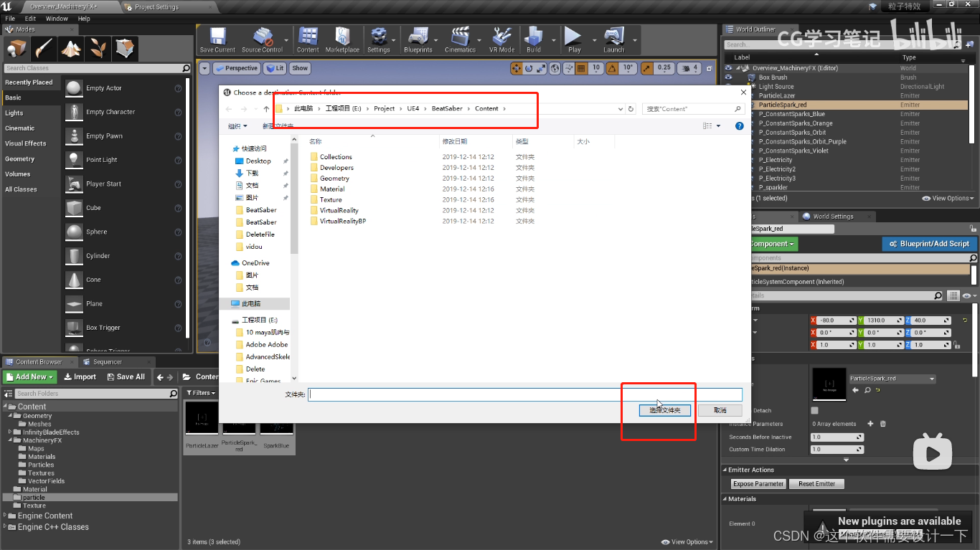
Task: Open address bar history dropdown in dialog
Action: 621,109
